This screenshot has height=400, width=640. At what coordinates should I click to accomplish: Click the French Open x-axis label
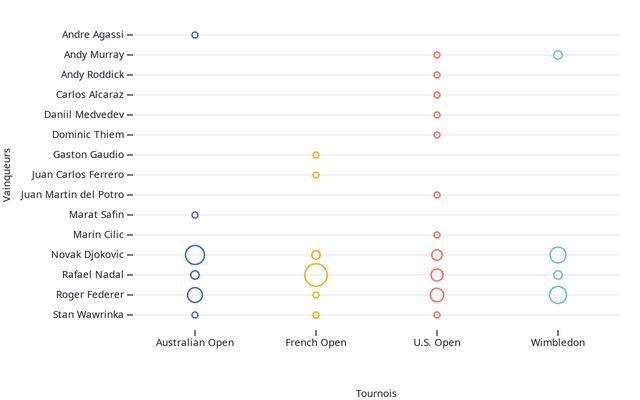click(x=316, y=343)
